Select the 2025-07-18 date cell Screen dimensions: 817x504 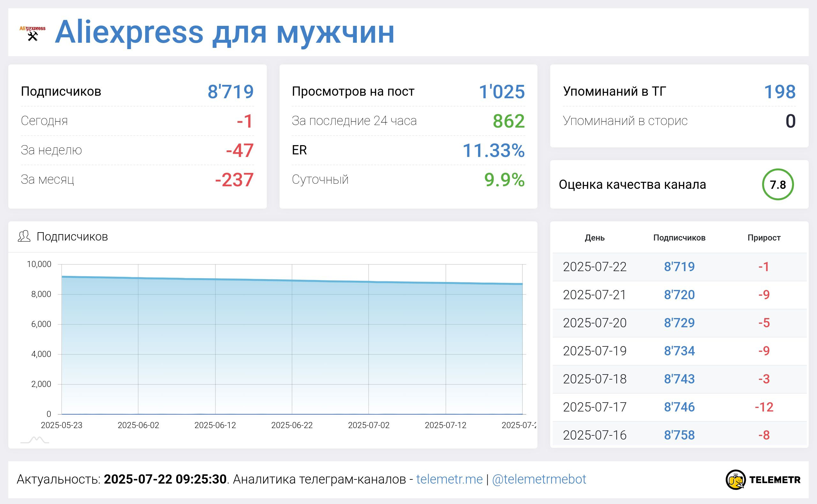pyautogui.click(x=595, y=379)
